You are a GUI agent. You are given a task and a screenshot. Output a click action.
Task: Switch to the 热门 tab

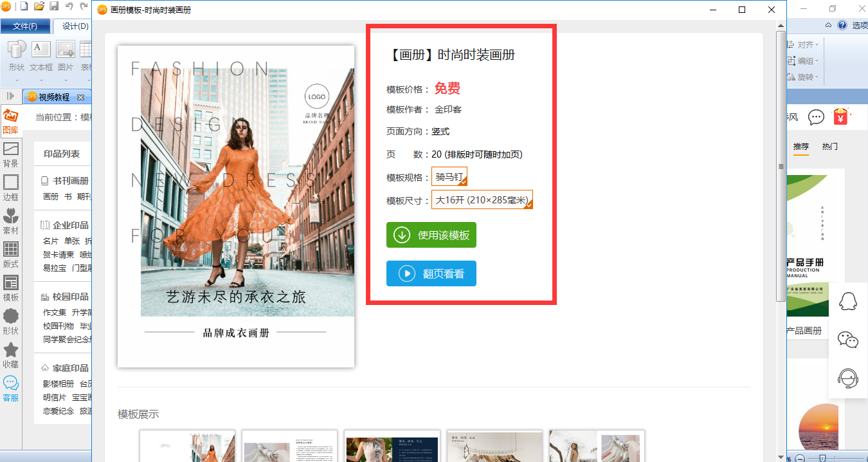(830, 146)
